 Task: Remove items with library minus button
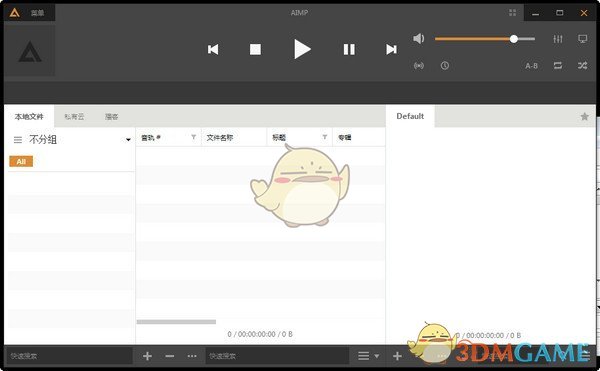(170, 356)
